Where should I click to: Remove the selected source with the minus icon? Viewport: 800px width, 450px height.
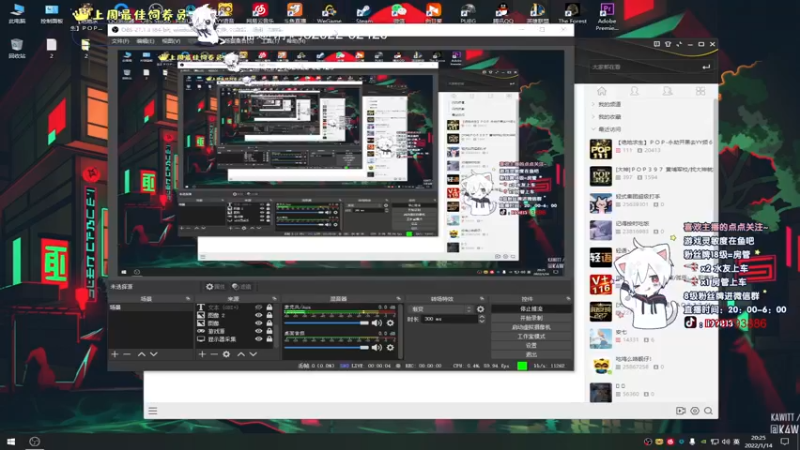tap(214, 354)
